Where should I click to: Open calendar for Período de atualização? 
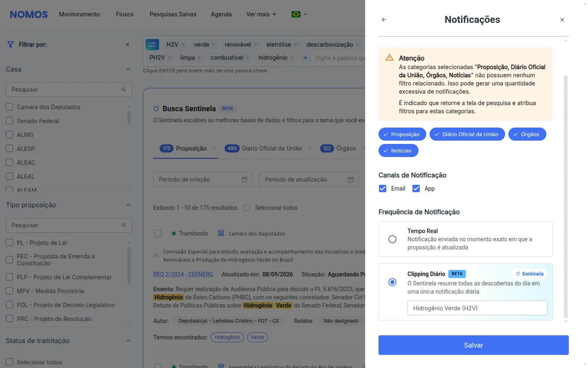pyautogui.click(x=351, y=180)
